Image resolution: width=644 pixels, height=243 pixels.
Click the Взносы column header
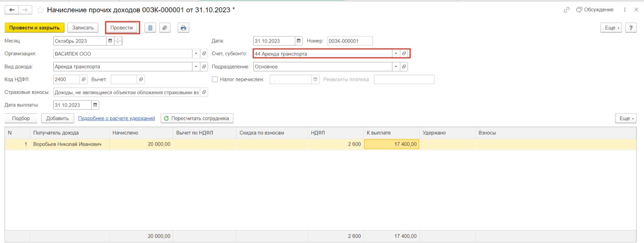[x=556, y=133]
